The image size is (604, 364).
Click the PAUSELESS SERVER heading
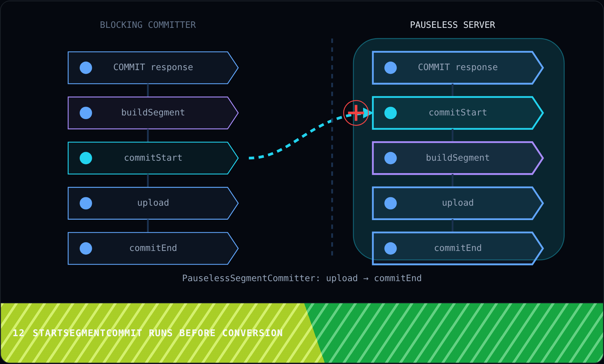452,25
